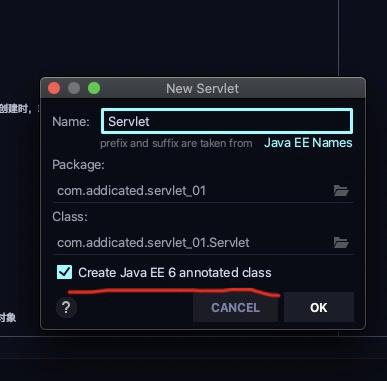Browse for package with folder icon
387x381 pixels.
[341, 191]
